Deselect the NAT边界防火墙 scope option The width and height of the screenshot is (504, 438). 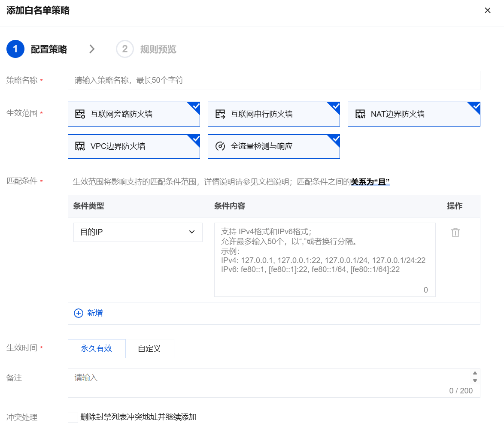click(x=414, y=114)
